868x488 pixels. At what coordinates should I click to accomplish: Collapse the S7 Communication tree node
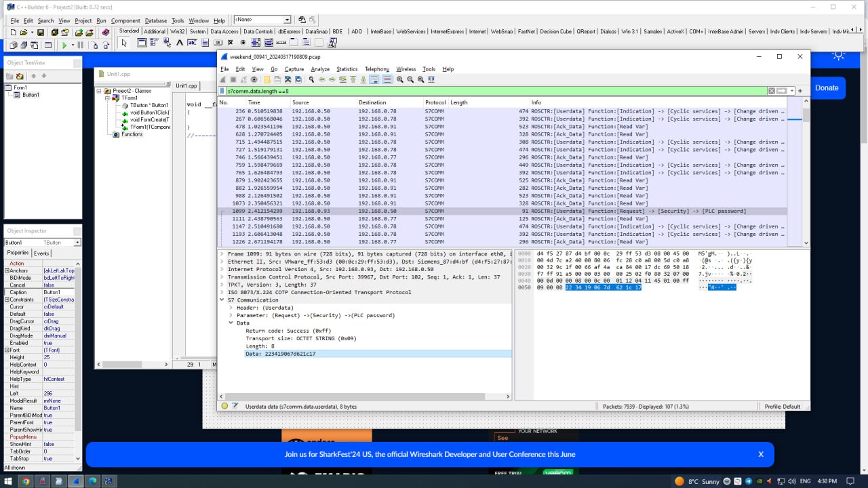222,300
